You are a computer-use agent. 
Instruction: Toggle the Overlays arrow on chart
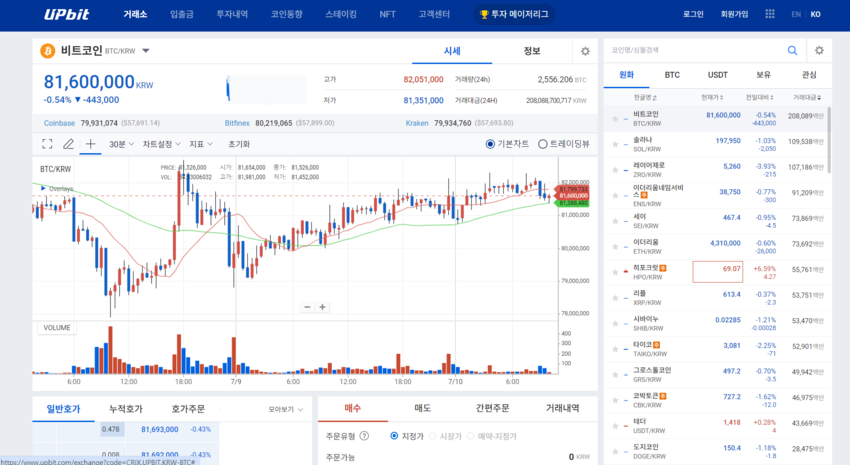click(43, 189)
